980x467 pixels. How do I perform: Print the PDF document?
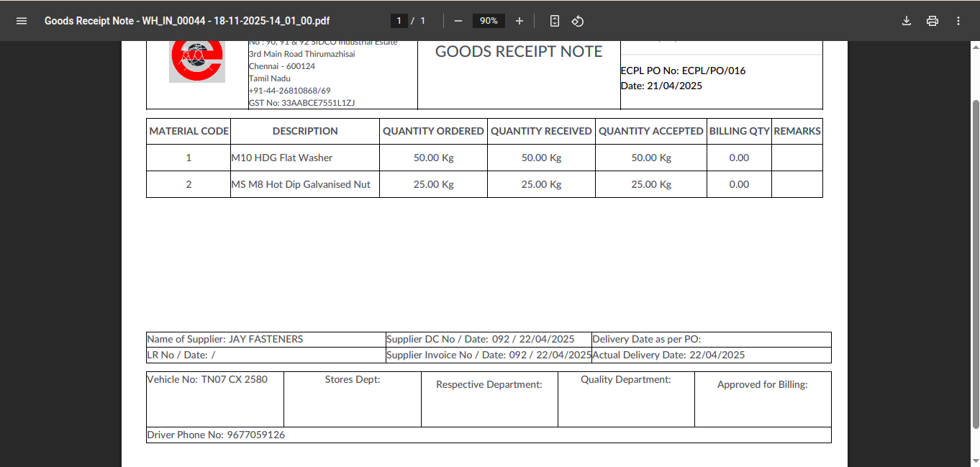tap(933, 21)
